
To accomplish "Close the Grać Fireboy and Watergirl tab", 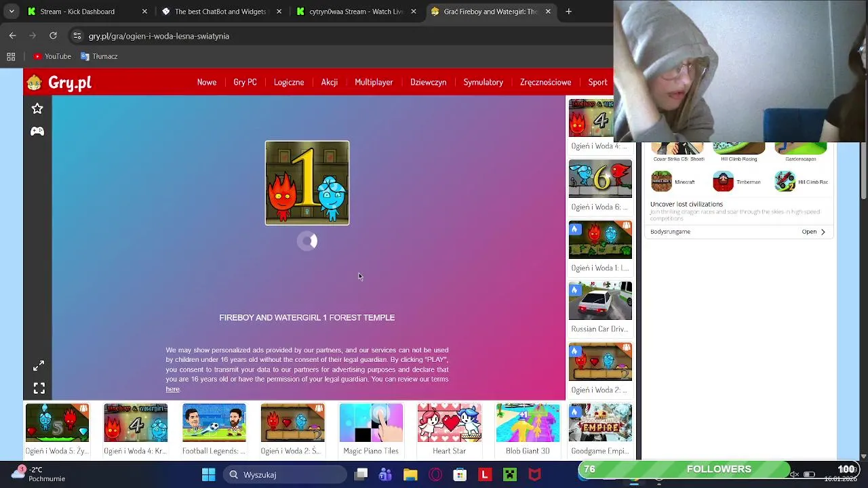I will coord(548,12).
